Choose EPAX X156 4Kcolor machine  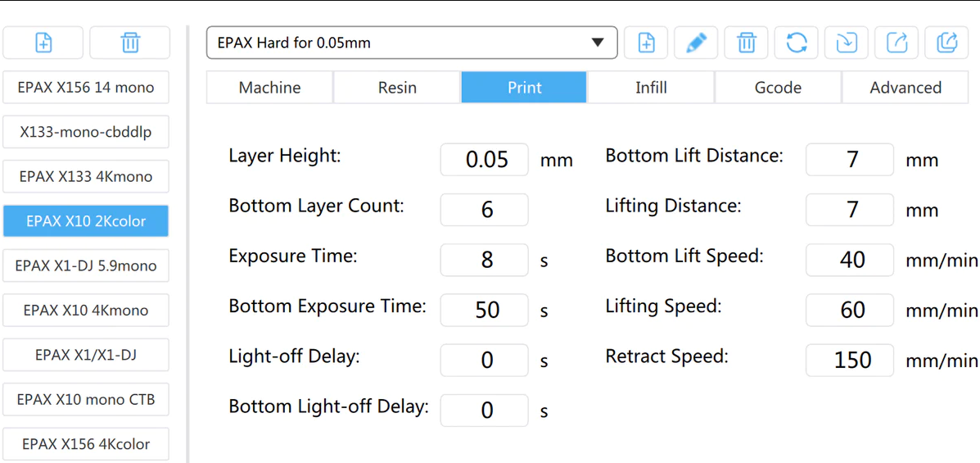(x=86, y=444)
